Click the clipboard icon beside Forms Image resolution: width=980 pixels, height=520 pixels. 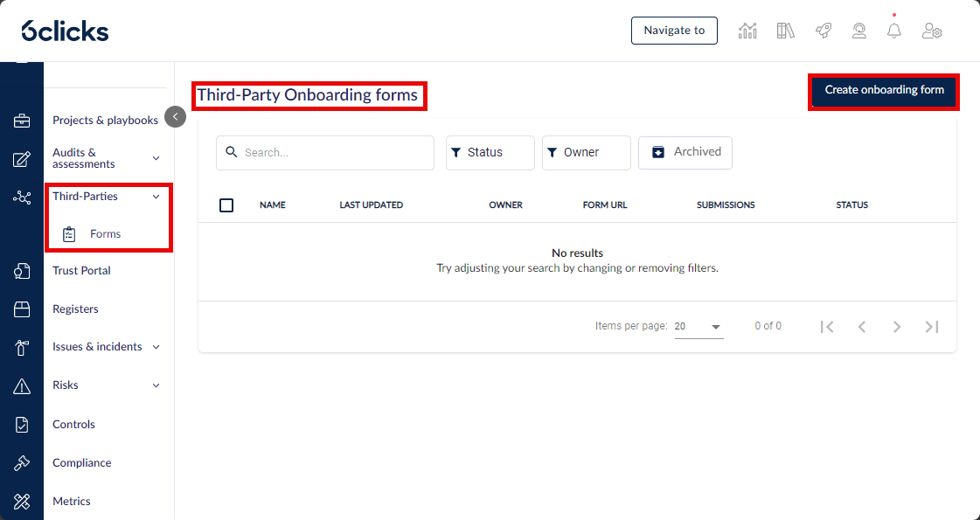click(69, 234)
